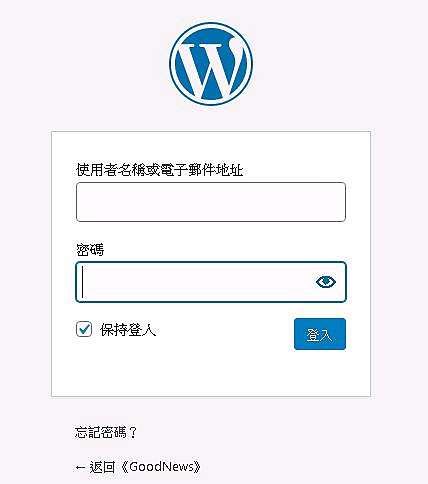Viewport: 428px width, 484px height.
Task: Click the 密碼 label above password field
Action: click(90, 250)
